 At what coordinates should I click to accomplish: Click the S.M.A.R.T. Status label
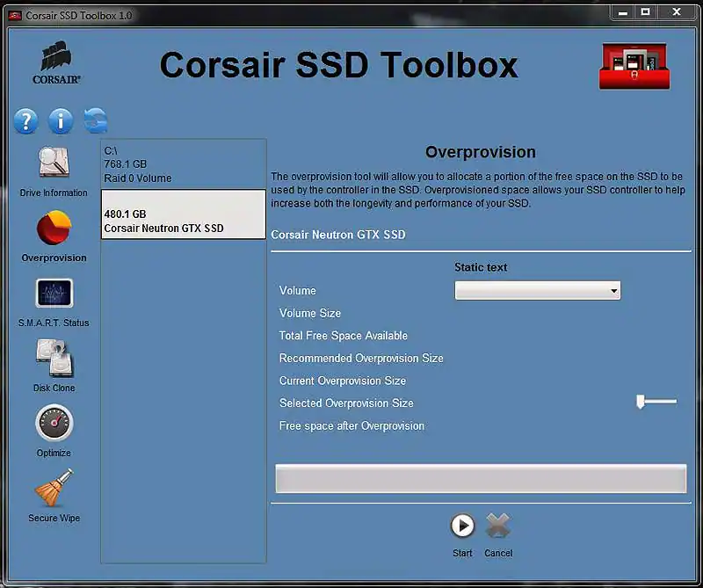click(x=54, y=323)
